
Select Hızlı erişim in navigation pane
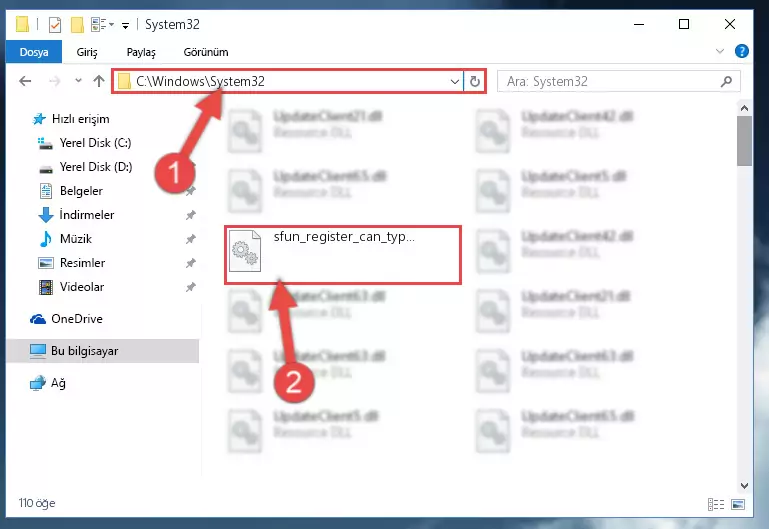pyautogui.click(x=80, y=119)
